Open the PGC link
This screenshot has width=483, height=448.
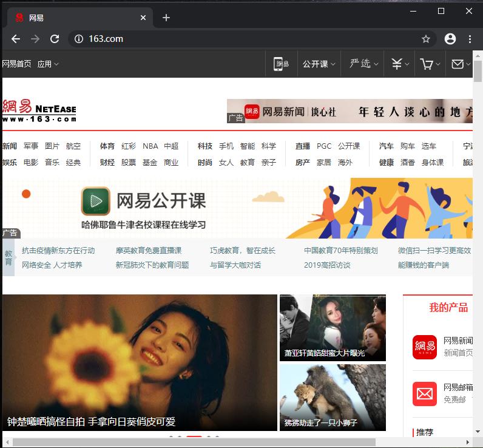click(x=324, y=146)
